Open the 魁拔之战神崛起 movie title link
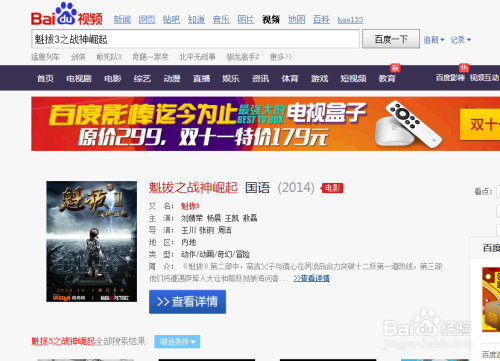Image resolution: width=500 pixels, height=361 pixels. [x=193, y=188]
